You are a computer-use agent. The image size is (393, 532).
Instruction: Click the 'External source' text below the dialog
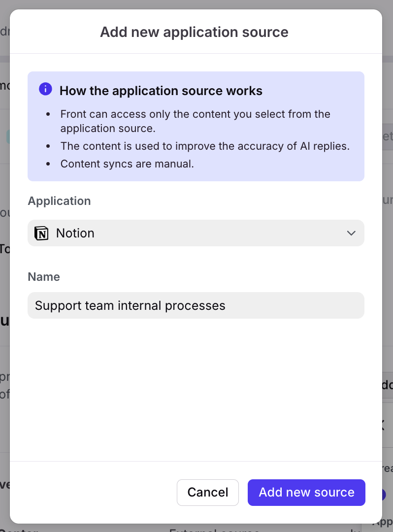(214, 530)
